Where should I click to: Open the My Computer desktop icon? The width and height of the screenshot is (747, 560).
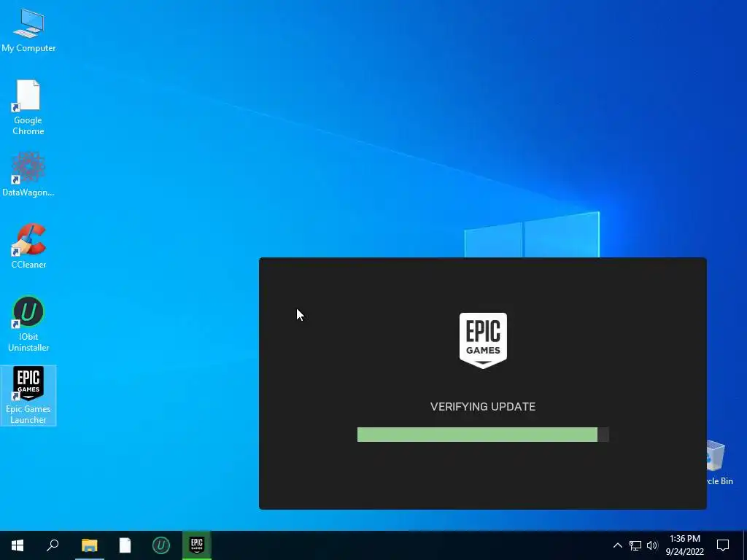28,31
